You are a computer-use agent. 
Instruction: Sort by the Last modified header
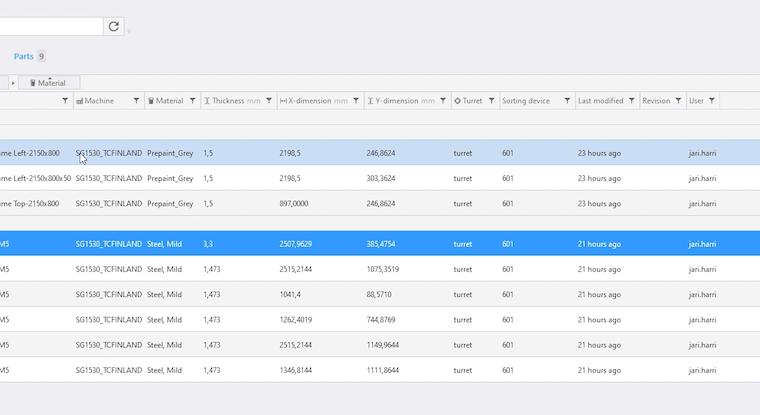click(x=600, y=101)
